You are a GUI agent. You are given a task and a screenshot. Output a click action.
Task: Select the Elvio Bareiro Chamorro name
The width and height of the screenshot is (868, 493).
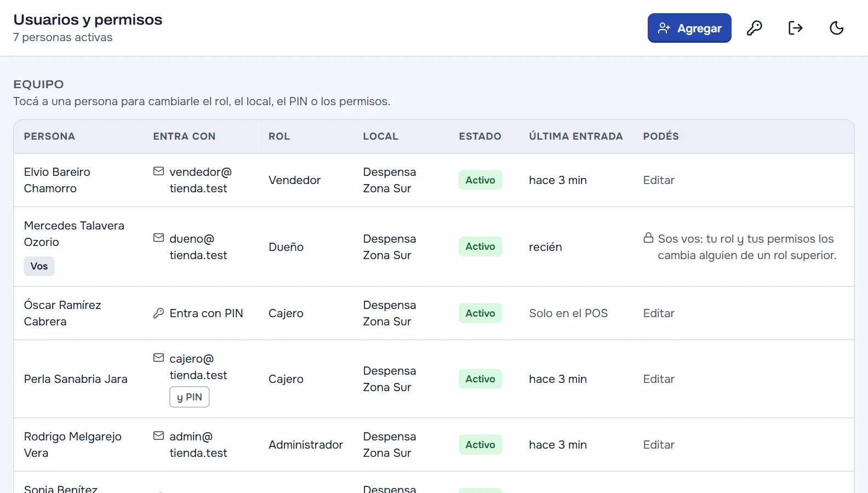57,180
